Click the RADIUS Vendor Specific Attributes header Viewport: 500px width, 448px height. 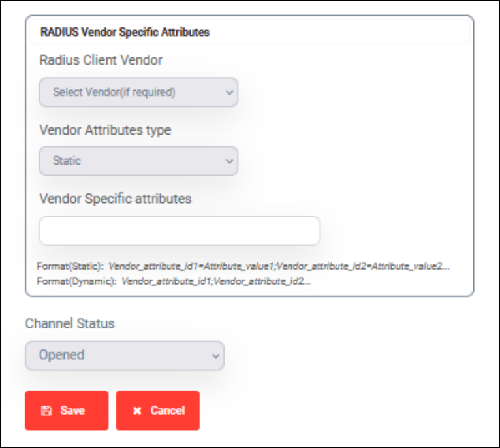[x=125, y=32]
